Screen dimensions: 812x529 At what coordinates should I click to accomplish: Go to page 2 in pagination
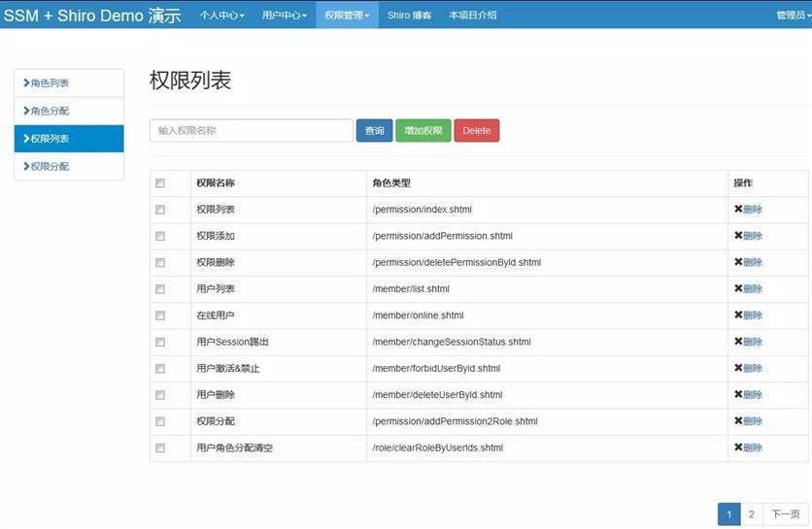752,514
